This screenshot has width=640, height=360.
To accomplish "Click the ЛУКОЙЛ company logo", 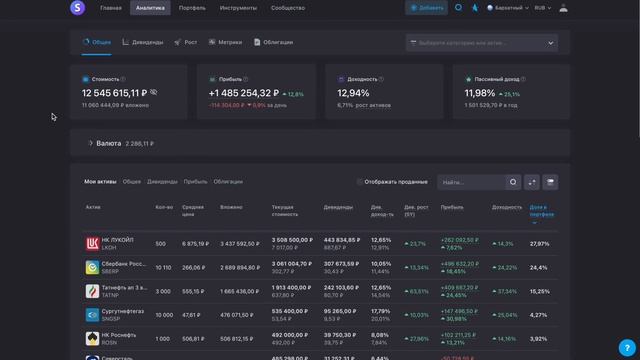I will click(x=92, y=244).
